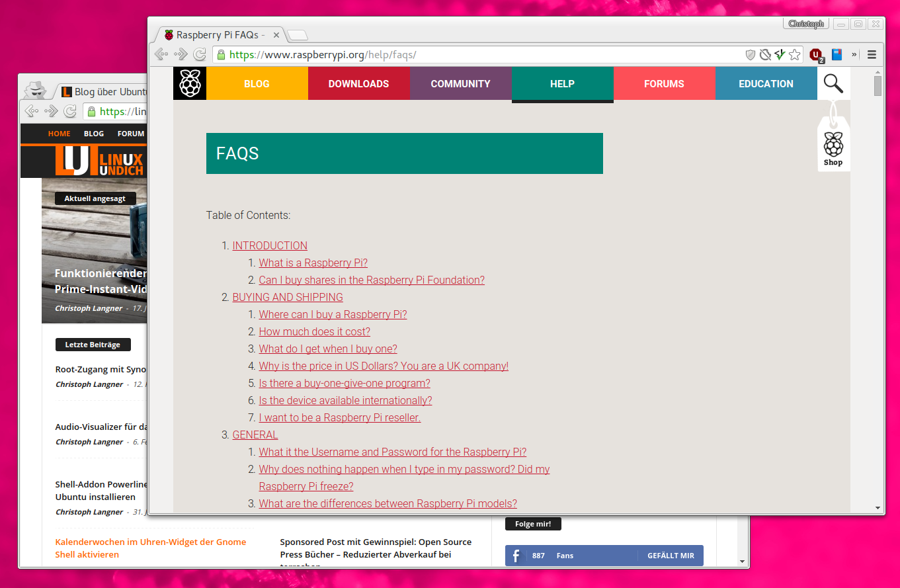Viewport: 900px width, 588px height.
Task: Show hidden extensions via the overflow chevron
Action: pyautogui.click(x=854, y=55)
